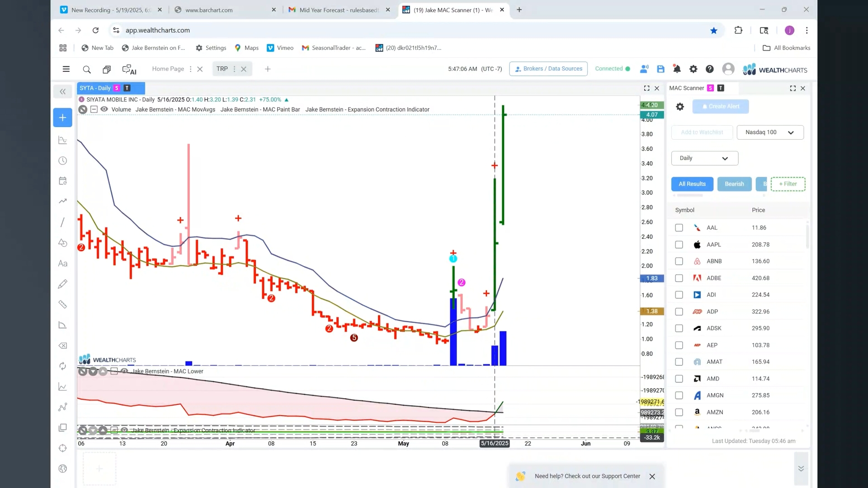Click the browser address bar

pyautogui.click(x=407, y=30)
